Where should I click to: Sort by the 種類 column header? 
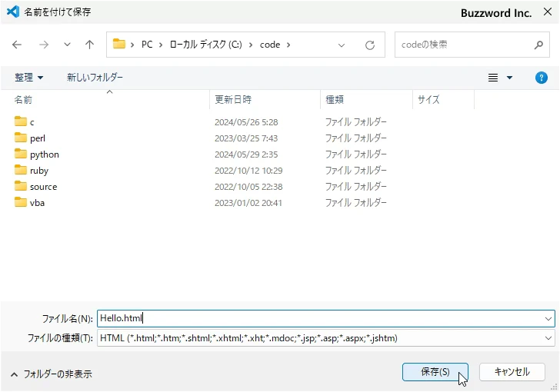click(x=366, y=100)
